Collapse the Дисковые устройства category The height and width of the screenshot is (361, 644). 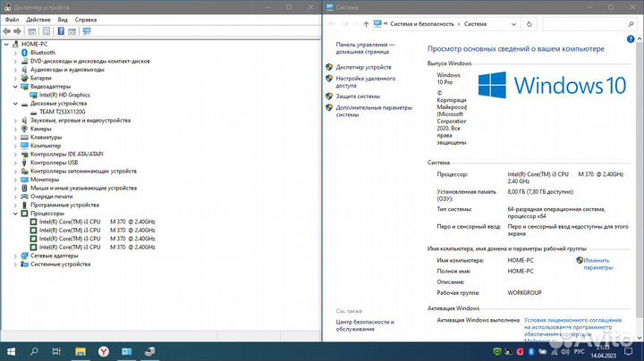[15, 104]
